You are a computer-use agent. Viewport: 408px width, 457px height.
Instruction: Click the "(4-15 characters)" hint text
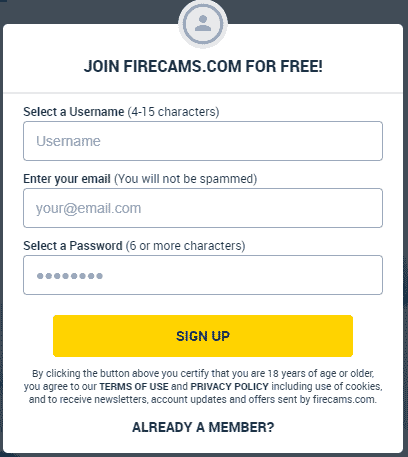[173, 112]
